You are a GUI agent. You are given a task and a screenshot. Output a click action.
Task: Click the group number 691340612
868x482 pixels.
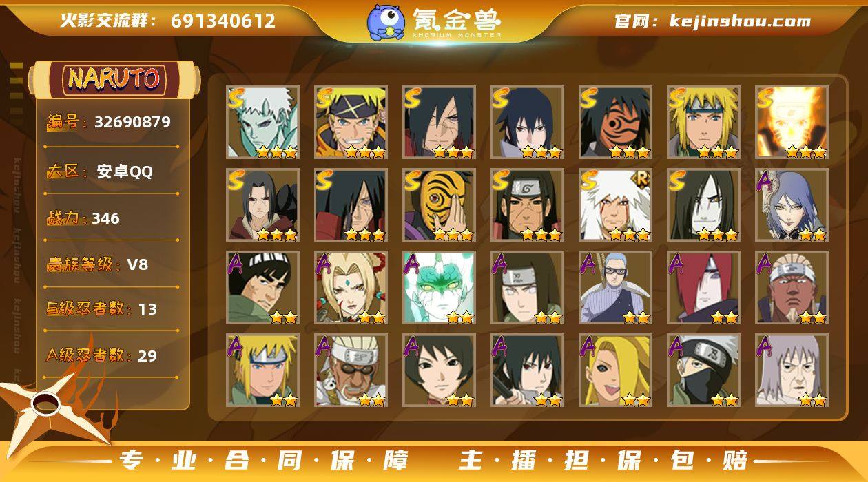coord(223,21)
